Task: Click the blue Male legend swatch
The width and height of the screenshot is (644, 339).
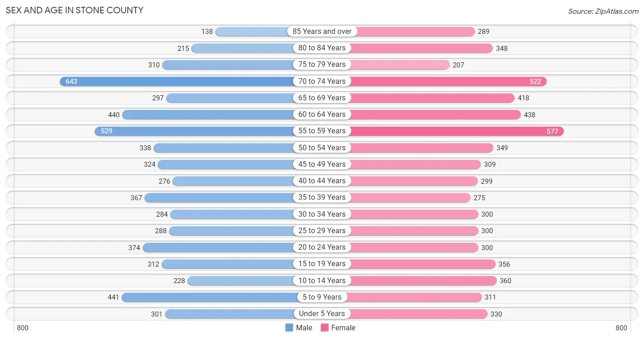Action: (x=289, y=328)
